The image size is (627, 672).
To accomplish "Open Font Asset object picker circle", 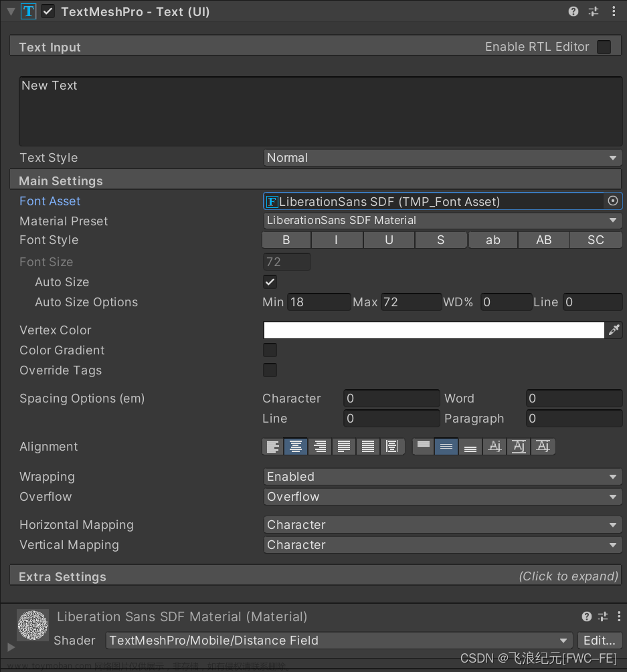I will click(x=613, y=201).
